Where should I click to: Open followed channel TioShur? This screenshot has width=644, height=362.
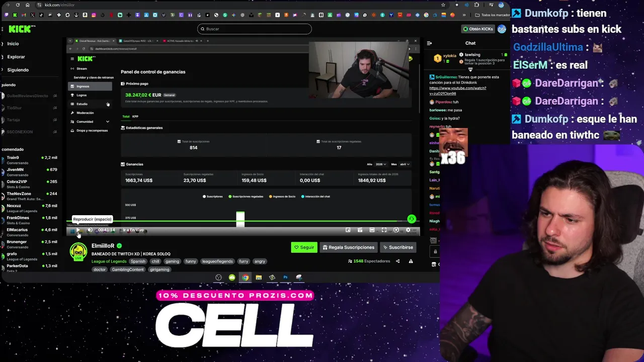point(29,108)
